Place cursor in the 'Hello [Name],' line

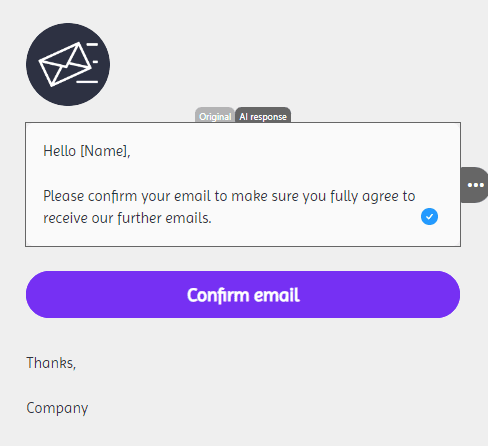(87, 151)
